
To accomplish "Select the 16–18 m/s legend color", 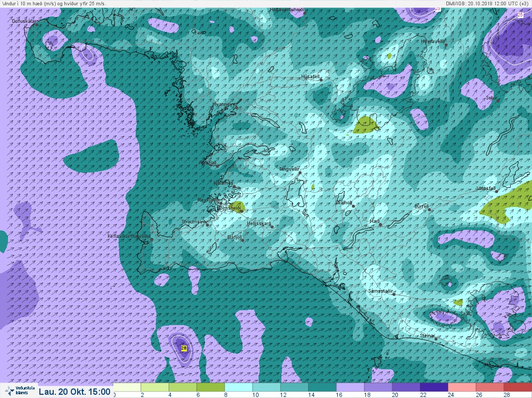I will (x=350, y=387).
